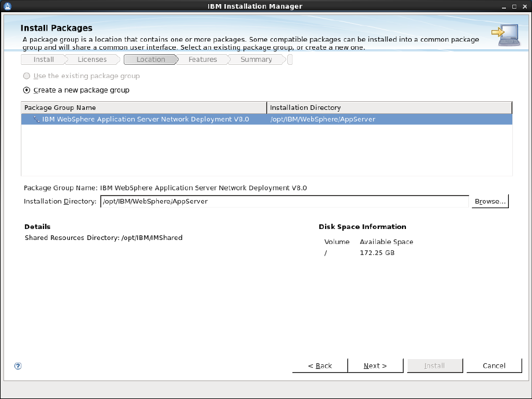Click the Details heading
The height and width of the screenshot is (399, 532).
(38, 227)
